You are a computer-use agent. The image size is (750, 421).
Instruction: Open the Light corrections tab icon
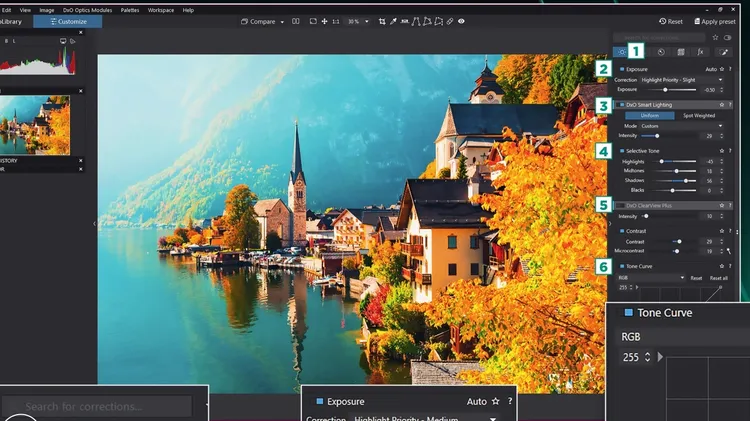pyautogui.click(x=622, y=51)
